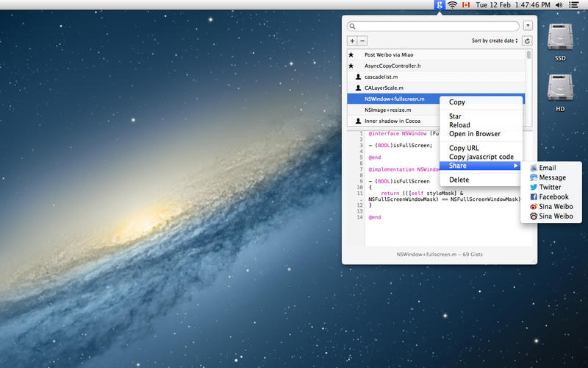The height and width of the screenshot is (368, 588).
Task: Open the Canadian flag input menu
Action: (465, 5)
